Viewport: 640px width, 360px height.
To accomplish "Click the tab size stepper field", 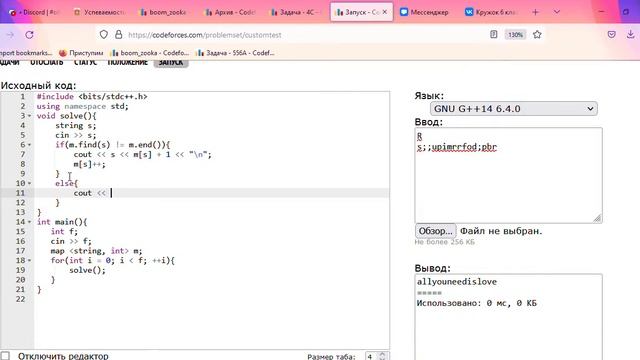I will (x=377, y=356).
